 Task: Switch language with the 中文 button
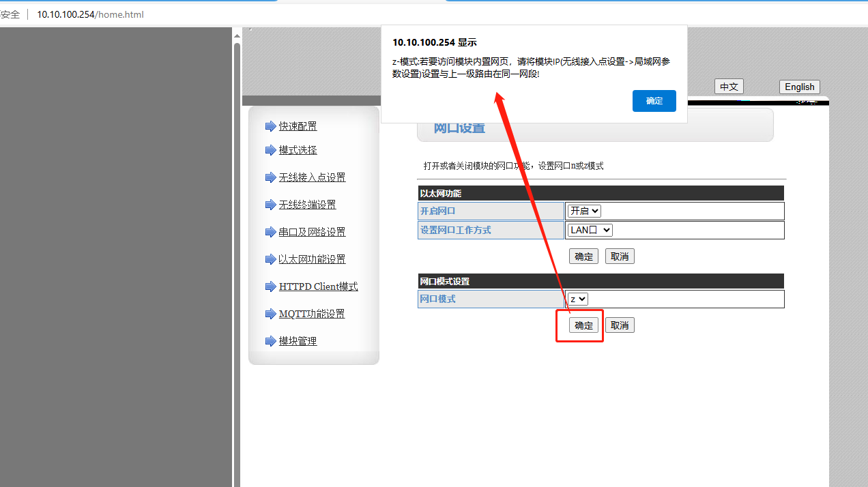[729, 87]
